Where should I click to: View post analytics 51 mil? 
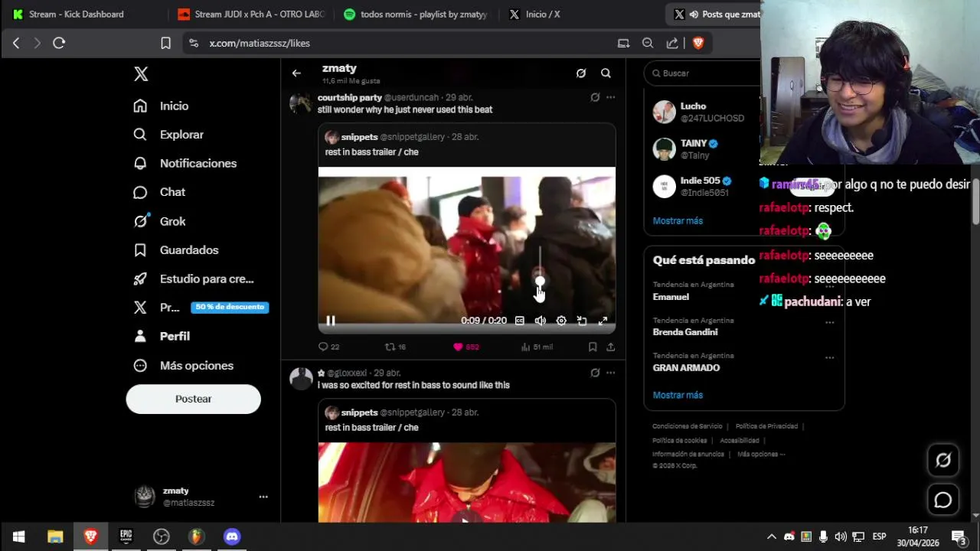[537, 347]
